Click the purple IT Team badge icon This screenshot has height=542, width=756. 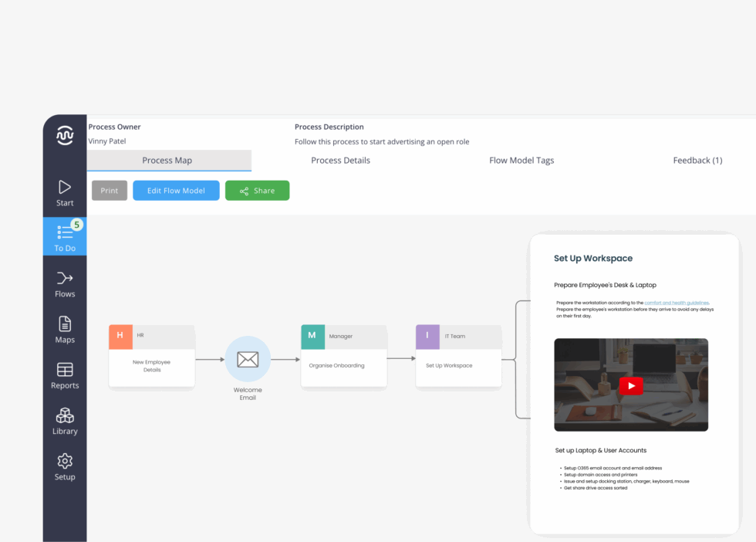[427, 337]
